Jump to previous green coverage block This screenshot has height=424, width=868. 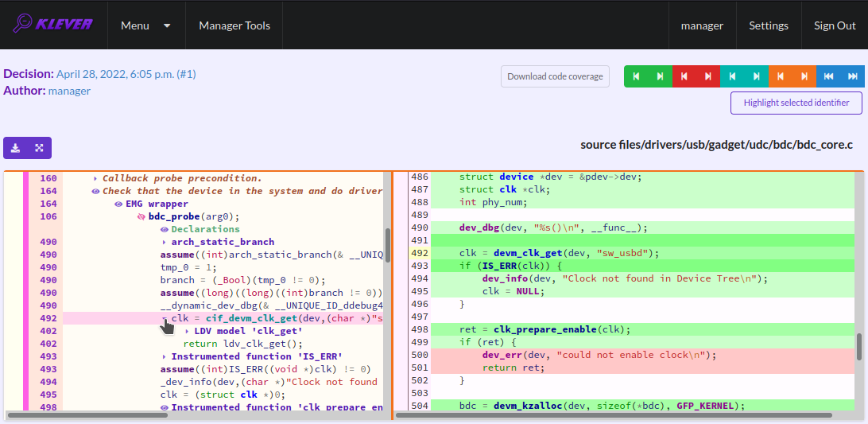tap(636, 76)
